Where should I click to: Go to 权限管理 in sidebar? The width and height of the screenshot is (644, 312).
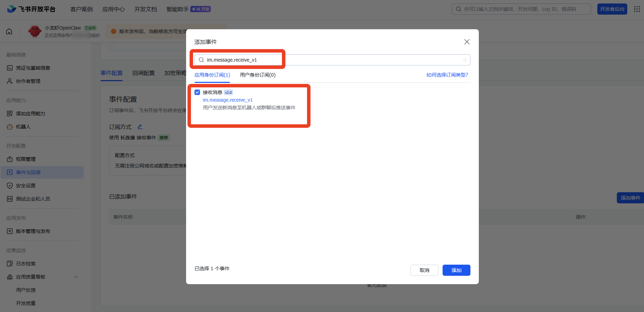pyautogui.click(x=25, y=159)
